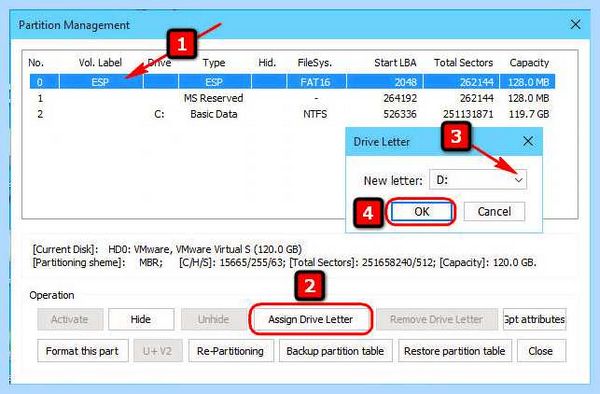Click the Unhide button
The image size is (600, 394).
[214, 319]
